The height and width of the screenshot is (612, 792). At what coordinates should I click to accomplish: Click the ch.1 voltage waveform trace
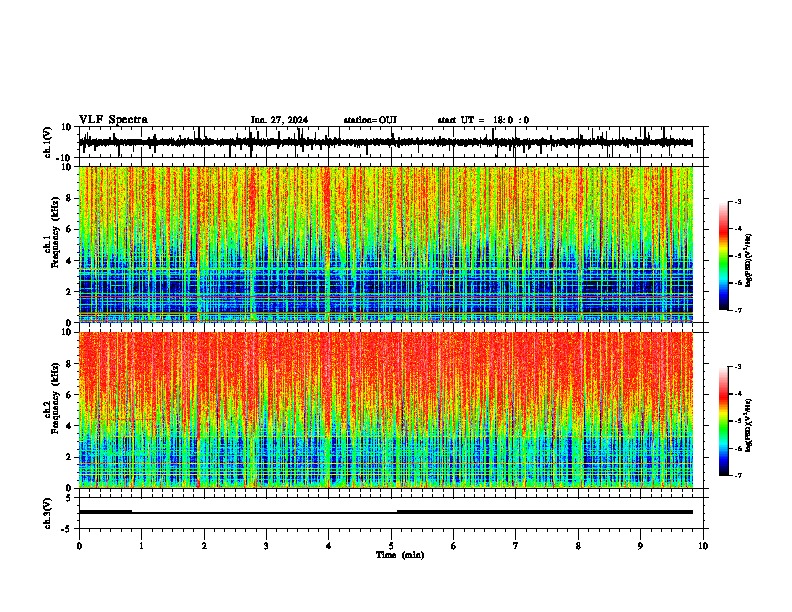[x=386, y=142]
